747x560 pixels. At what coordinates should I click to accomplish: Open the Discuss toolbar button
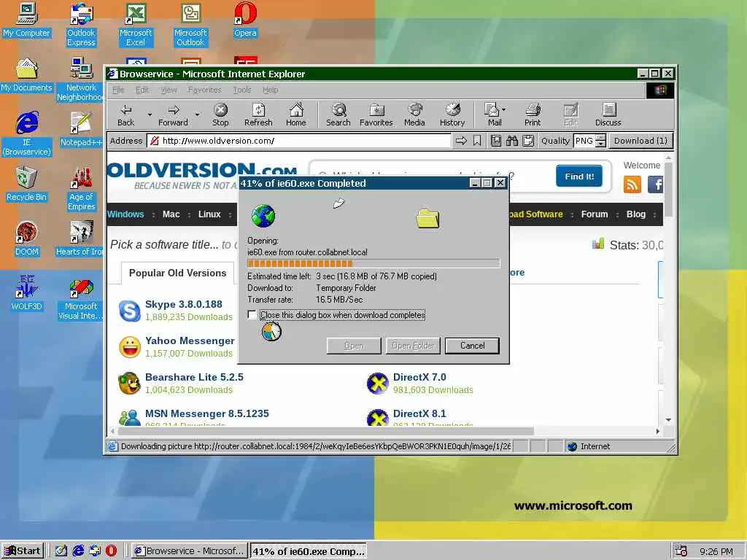pyautogui.click(x=608, y=114)
